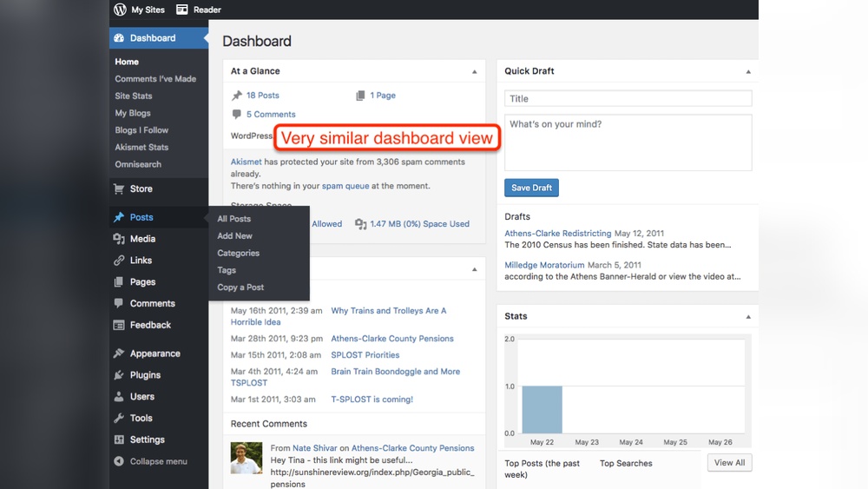Image resolution: width=868 pixels, height=489 pixels.
Task: Click the Media icon in the sidebar
Action: pos(119,239)
